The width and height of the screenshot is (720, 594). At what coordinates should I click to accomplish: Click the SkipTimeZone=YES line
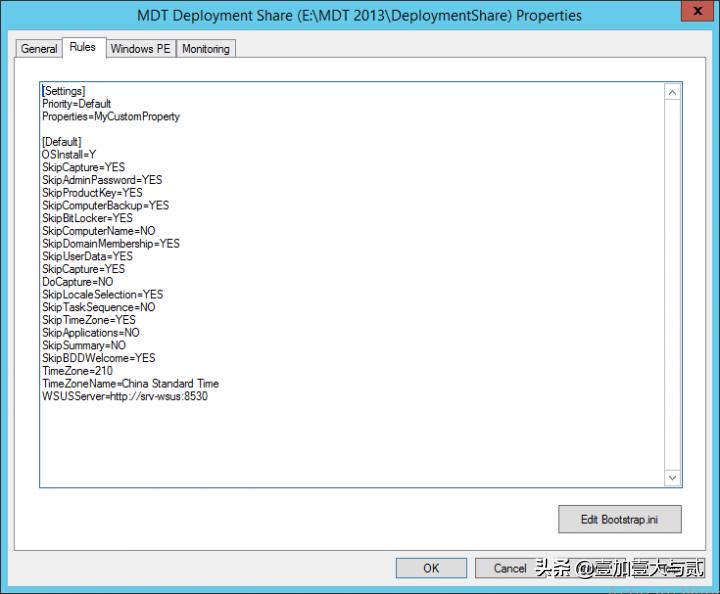point(89,320)
